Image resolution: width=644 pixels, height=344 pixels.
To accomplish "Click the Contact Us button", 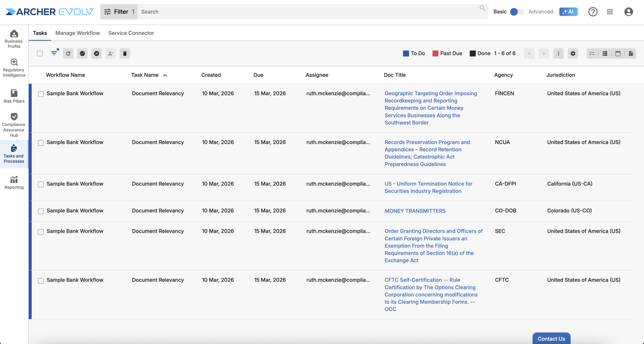I will [551, 338].
